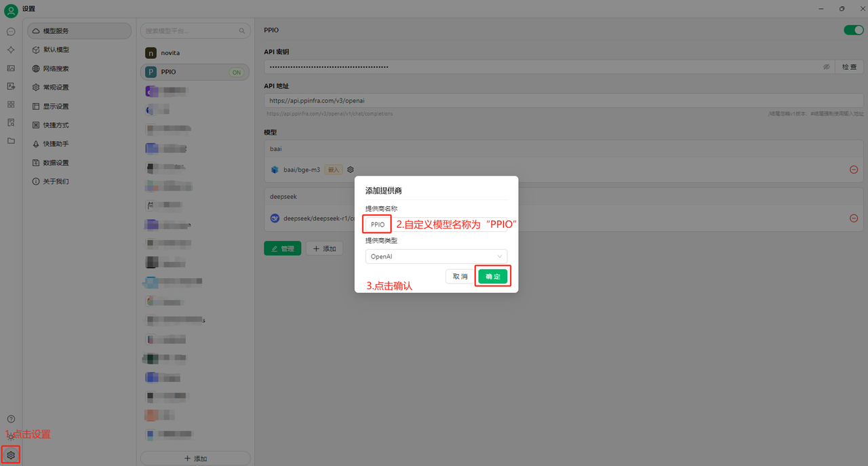Image resolution: width=868 pixels, height=466 pixels.
Task: Remove the baai/bge-m3 model with the minus icon
Action: click(854, 170)
